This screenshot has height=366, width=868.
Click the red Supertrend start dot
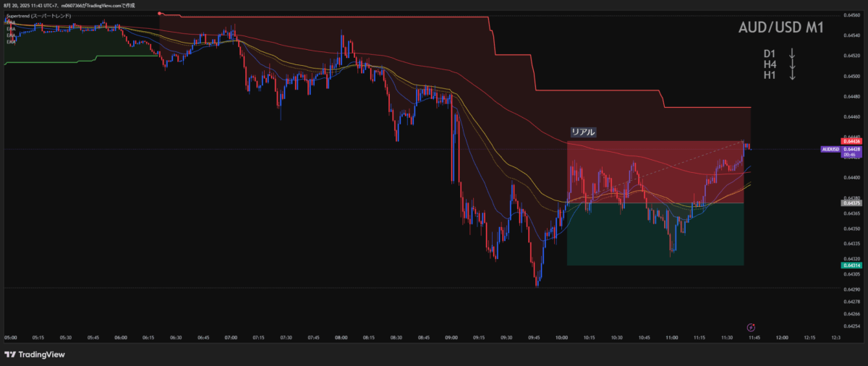pos(160,14)
